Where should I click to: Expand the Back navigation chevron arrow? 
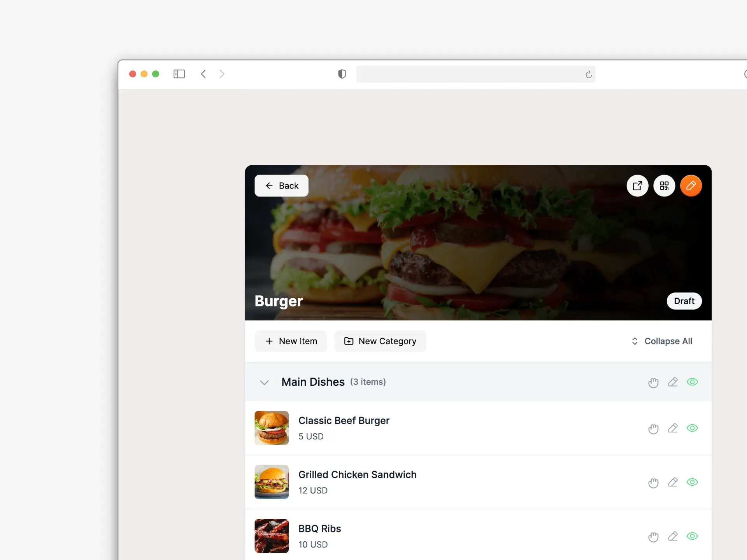(x=269, y=185)
